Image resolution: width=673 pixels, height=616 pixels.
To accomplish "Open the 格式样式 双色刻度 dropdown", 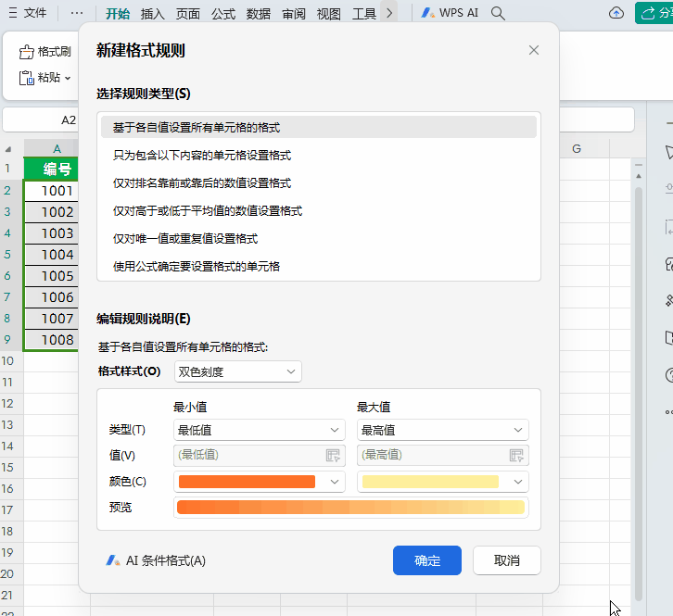I will click(x=238, y=371).
